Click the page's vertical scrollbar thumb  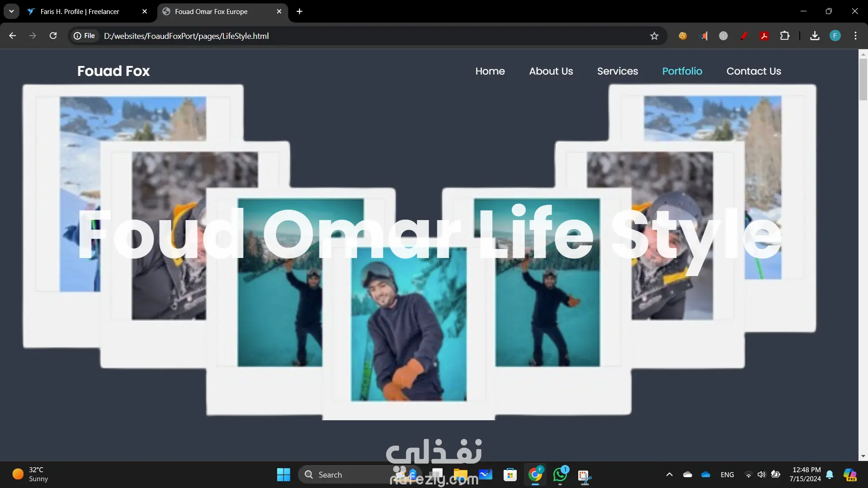coord(863,79)
